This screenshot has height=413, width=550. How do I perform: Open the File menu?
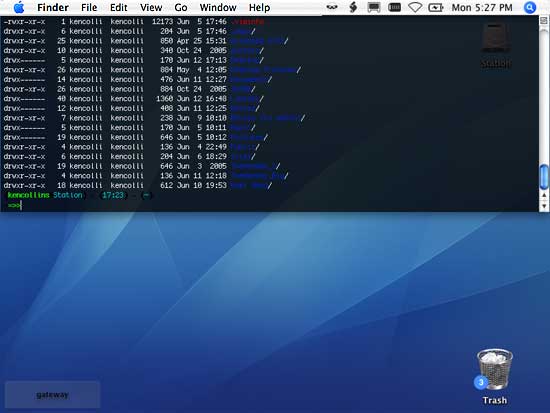coord(89,7)
